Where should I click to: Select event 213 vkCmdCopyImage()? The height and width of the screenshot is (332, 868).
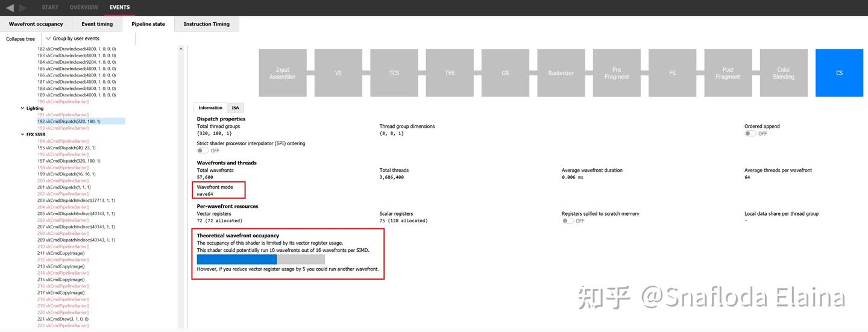pos(61,266)
